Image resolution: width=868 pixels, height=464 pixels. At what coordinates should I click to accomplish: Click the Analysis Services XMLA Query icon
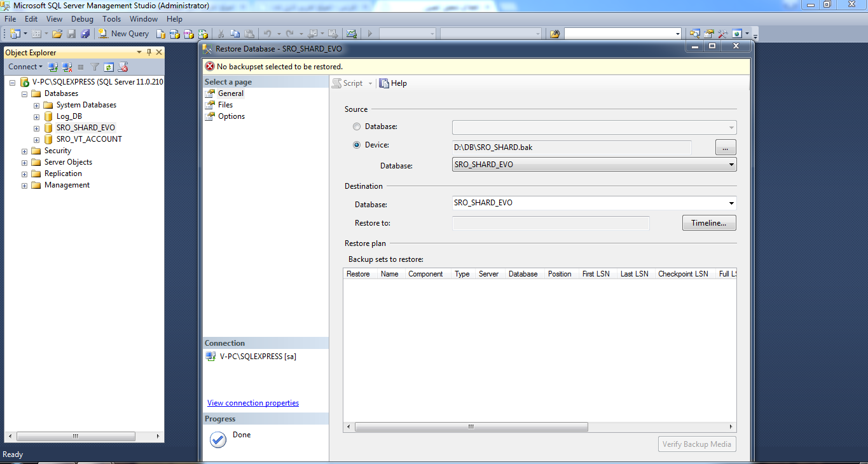point(203,34)
